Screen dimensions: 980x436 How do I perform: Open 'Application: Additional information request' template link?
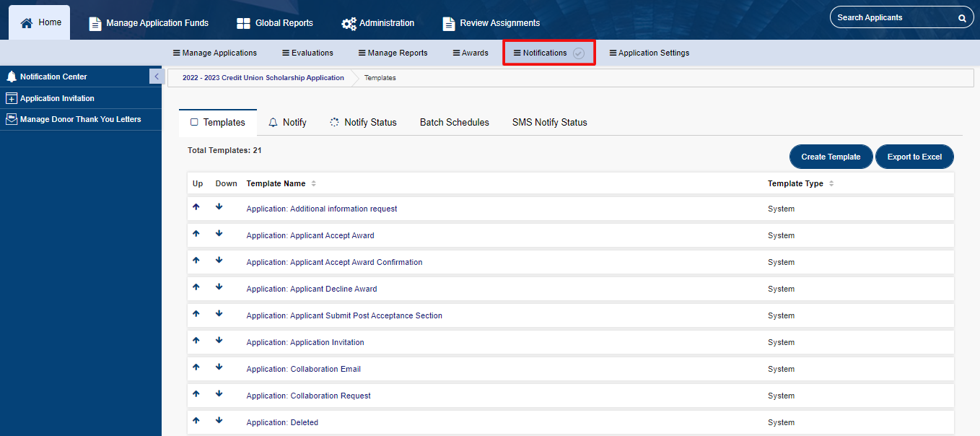tap(322, 209)
